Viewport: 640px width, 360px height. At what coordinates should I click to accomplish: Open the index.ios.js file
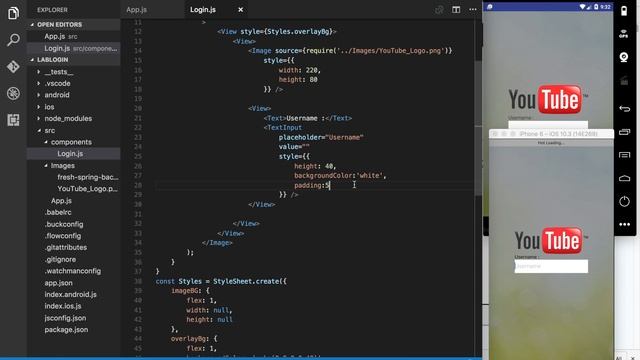click(63, 306)
